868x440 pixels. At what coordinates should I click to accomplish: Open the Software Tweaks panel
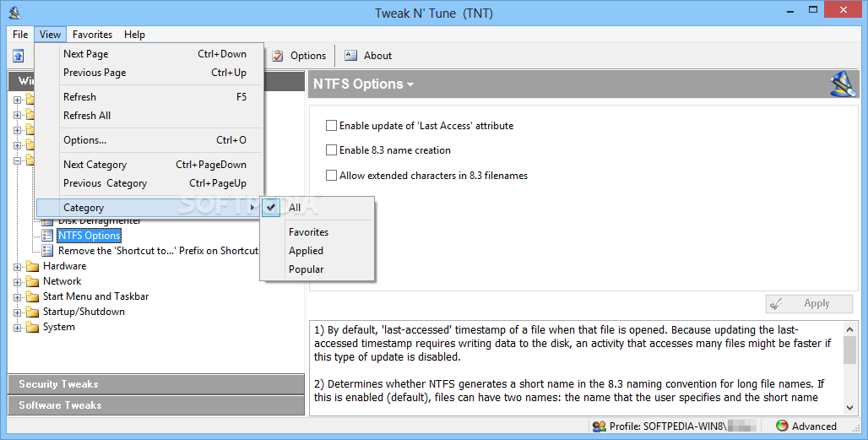point(156,405)
